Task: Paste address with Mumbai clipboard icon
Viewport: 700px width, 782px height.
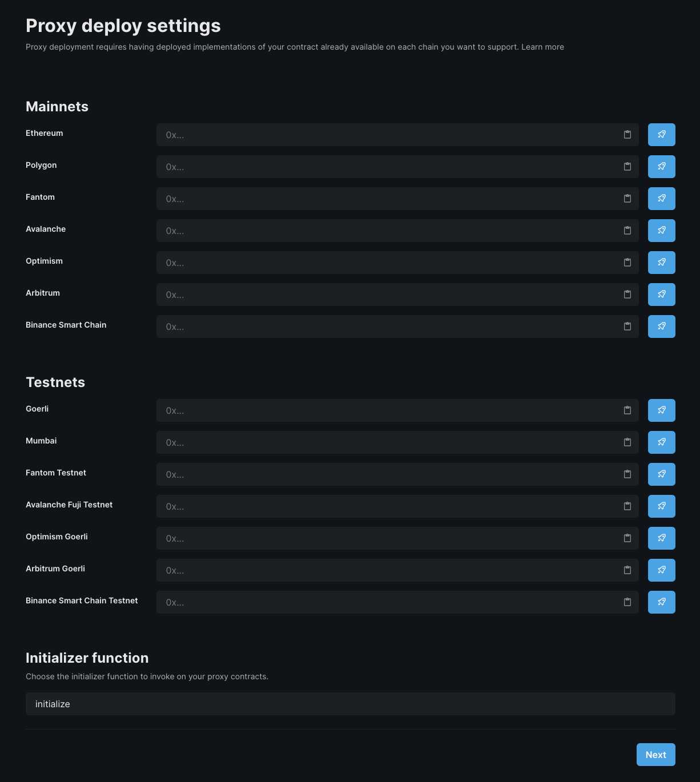Action: click(627, 442)
